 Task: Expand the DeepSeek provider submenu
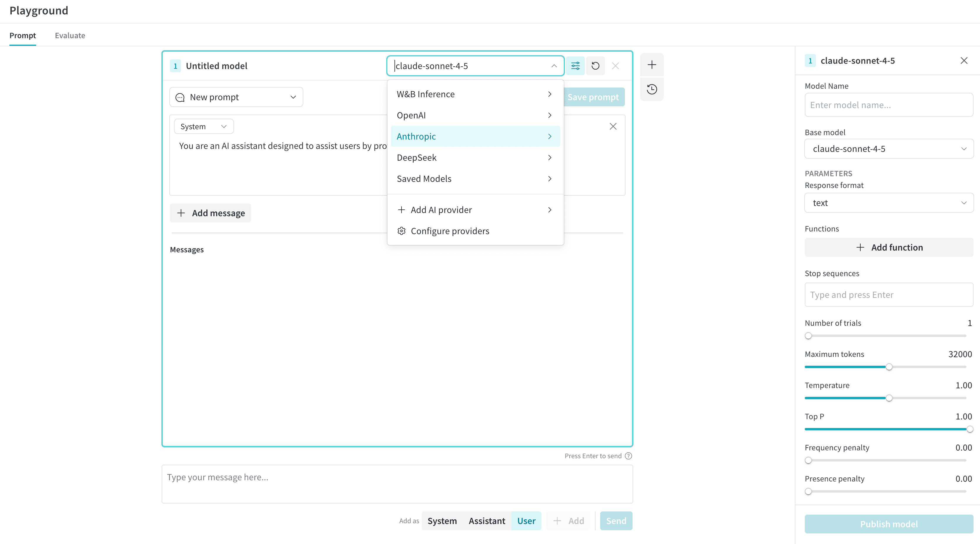(x=475, y=157)
